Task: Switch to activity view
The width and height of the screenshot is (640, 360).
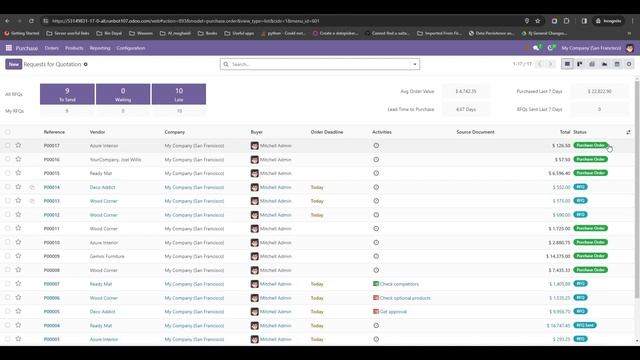Action: point(629,64)
